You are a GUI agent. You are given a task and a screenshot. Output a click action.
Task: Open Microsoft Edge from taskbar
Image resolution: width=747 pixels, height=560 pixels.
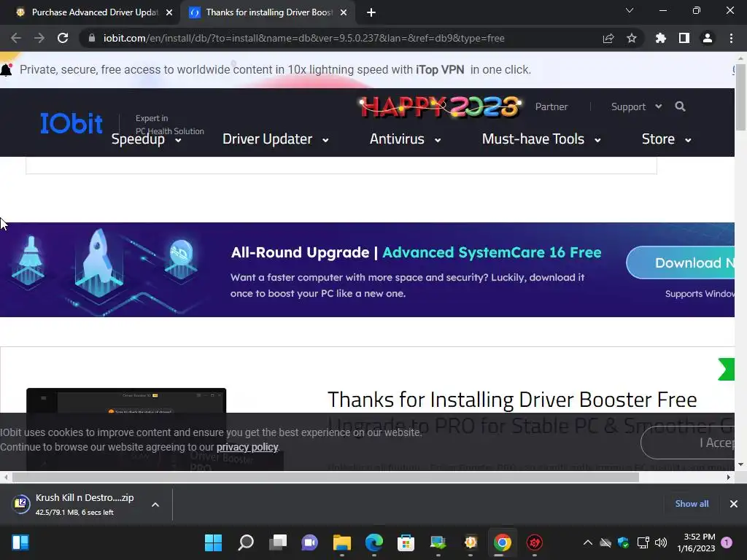point(374,542)
